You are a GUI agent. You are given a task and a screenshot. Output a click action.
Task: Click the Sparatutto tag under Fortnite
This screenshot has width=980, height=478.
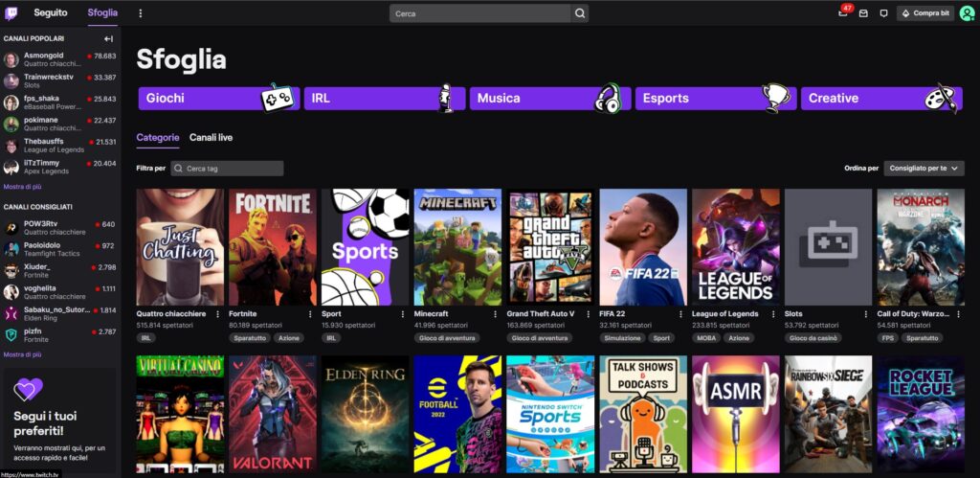250,338
